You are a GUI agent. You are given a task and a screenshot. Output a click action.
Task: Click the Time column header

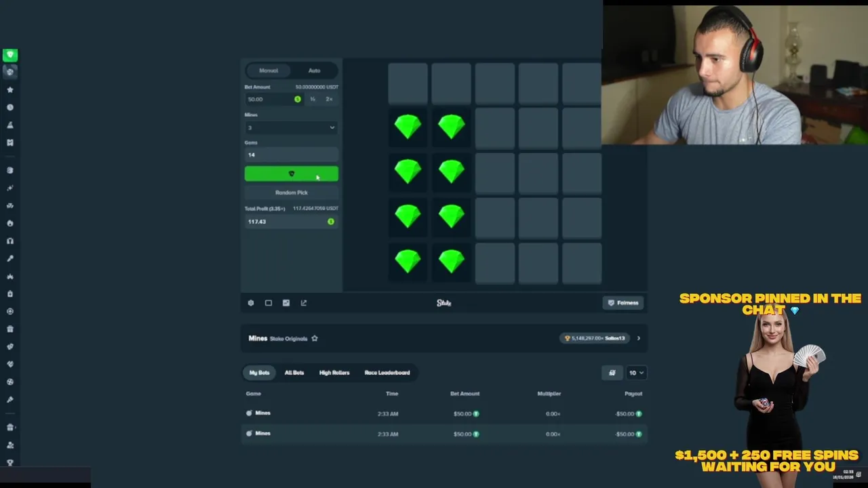coord(392,394)
